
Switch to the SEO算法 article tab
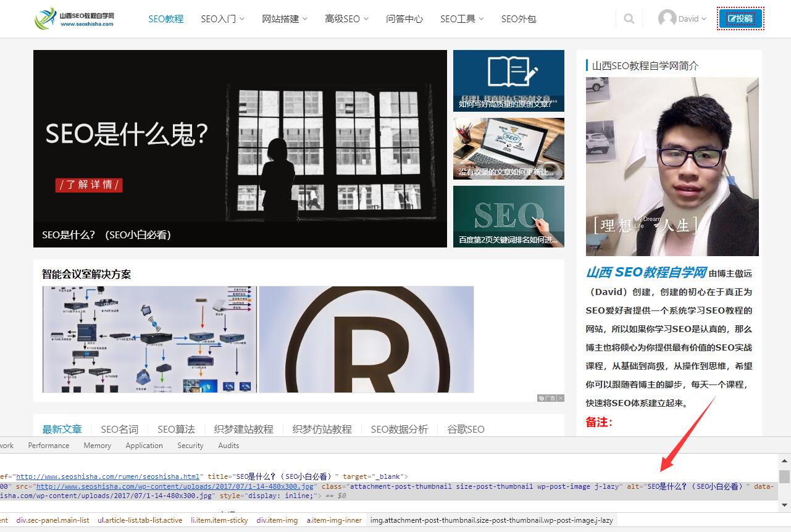(x=175, y=429)
